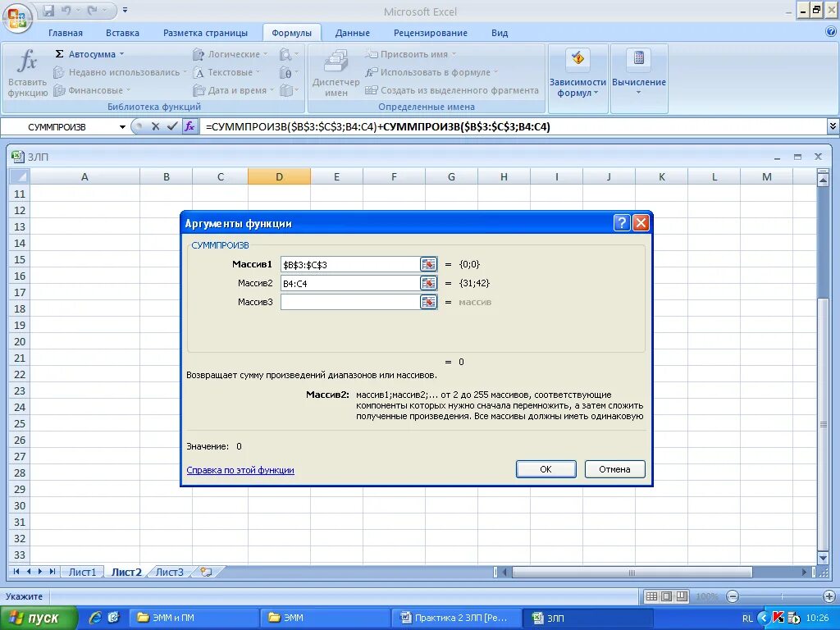
Task: Open Name Box dropdown arrow
Action: coord(122,127)
